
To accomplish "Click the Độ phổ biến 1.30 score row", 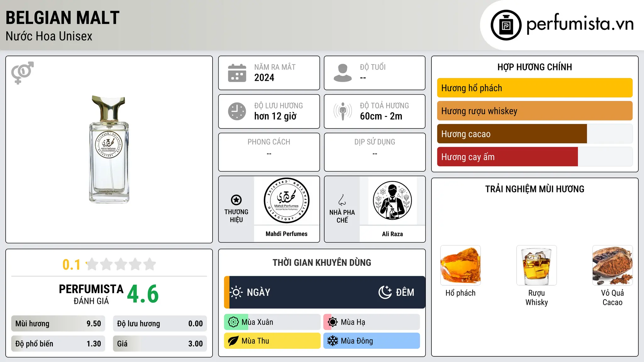I will coord(58,344).
